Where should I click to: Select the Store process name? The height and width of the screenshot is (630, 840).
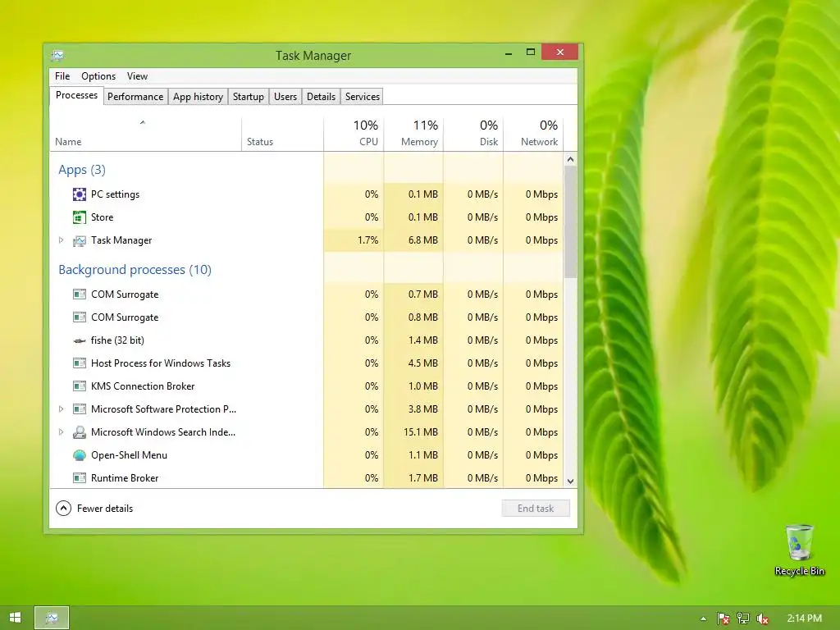102,217
